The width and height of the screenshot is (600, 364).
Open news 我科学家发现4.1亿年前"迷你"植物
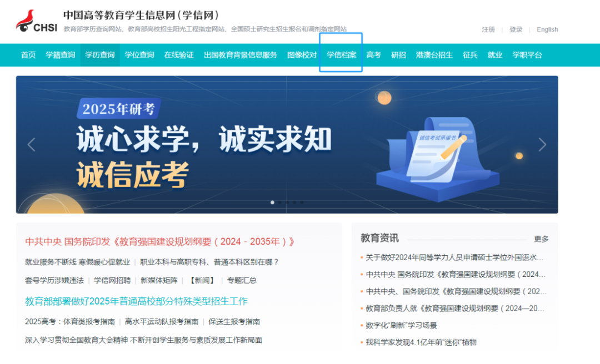coord(421,342)
